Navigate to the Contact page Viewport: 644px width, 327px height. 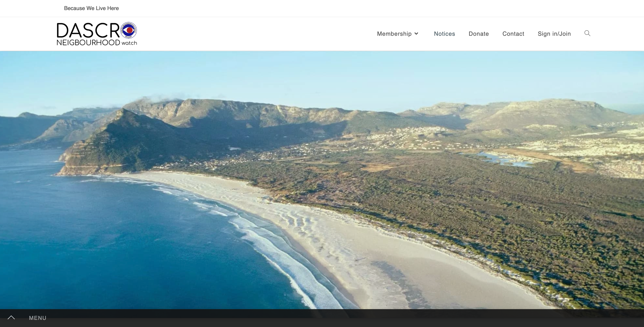[x=513, y=34]
